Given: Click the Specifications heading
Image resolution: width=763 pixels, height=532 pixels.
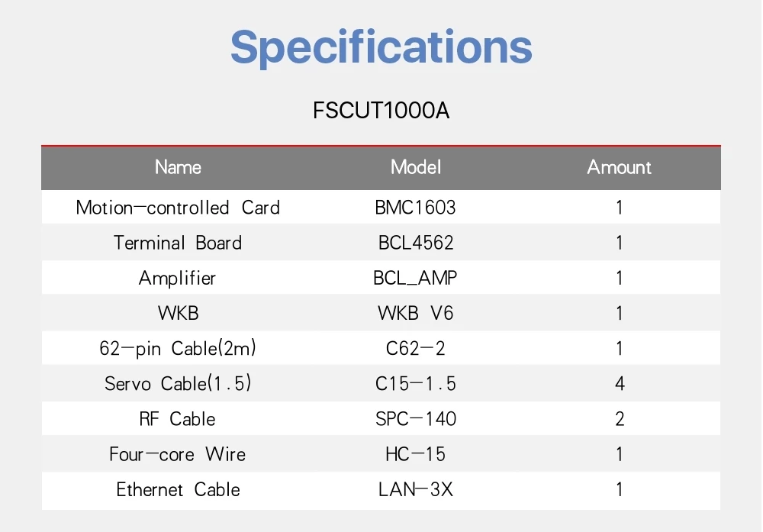Looking at the screenshot, I should 381,47.
